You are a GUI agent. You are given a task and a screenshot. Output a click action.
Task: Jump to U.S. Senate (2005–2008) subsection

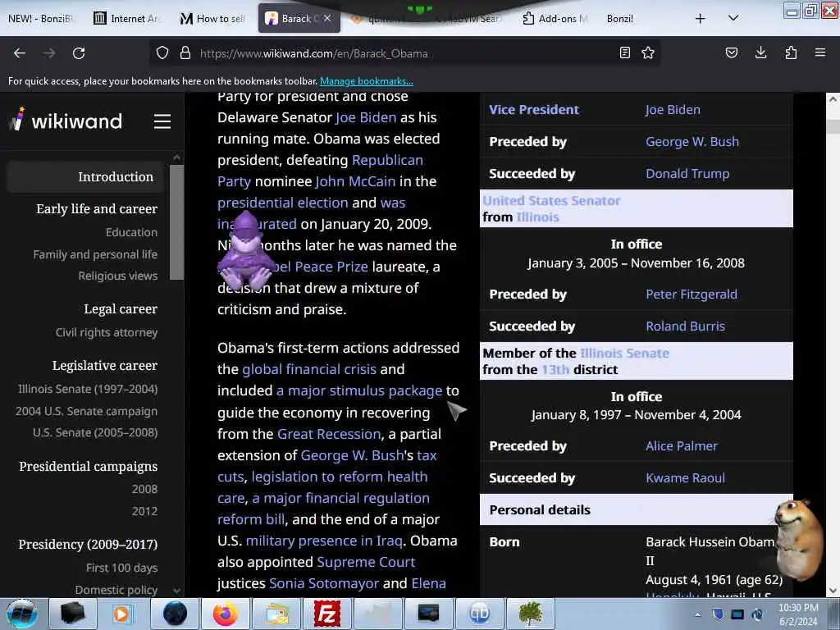[x=95, y=432]
